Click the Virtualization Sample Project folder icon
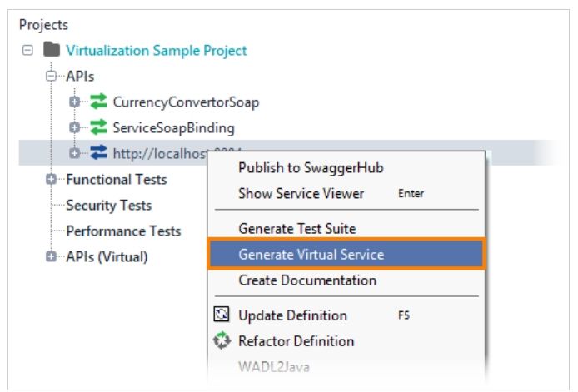The width and height of the screenshot is (578, 392). [52, 51]
